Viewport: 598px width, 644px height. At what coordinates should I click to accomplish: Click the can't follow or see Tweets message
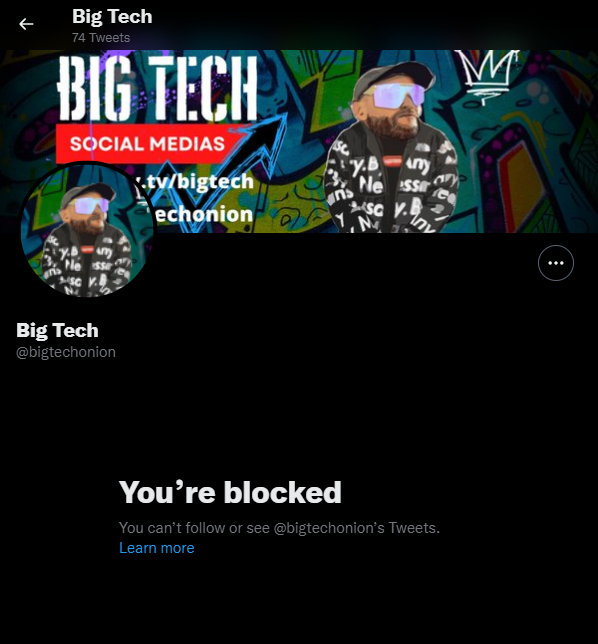279,528
